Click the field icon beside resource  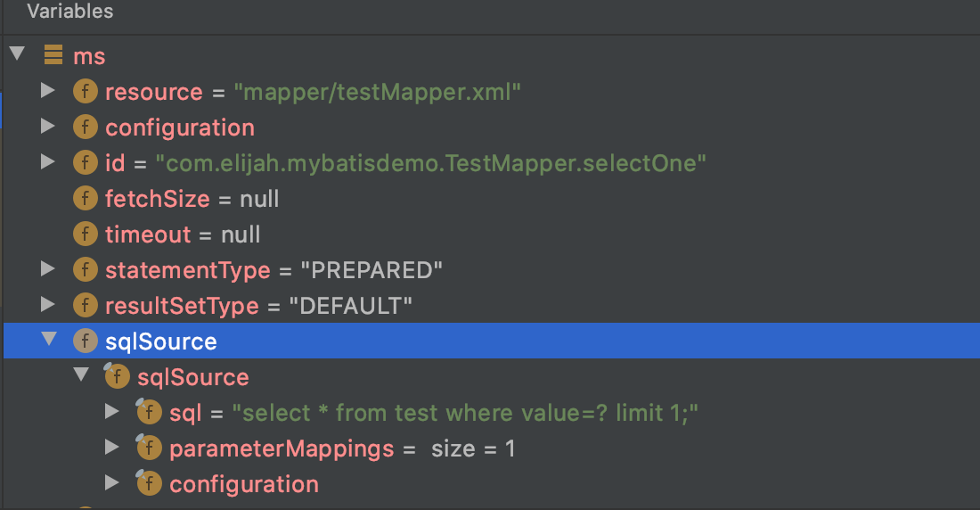(x=85, y=92)
